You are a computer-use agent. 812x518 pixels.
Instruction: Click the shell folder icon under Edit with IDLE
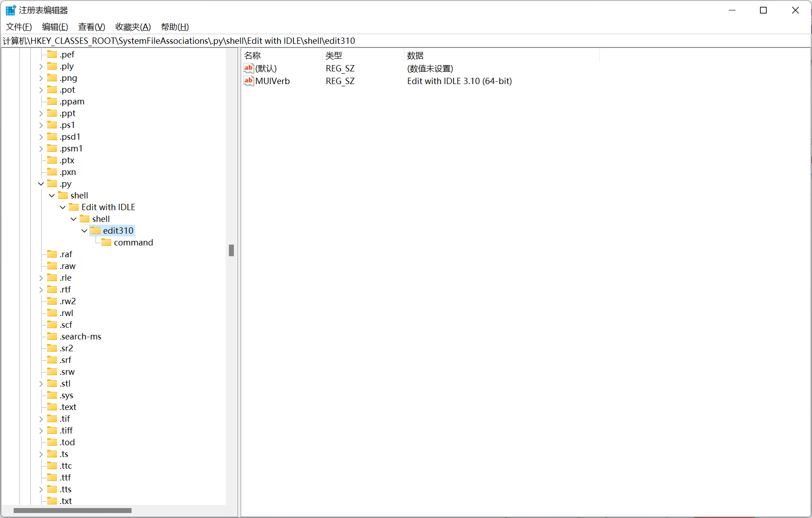[x=85, y=219]
